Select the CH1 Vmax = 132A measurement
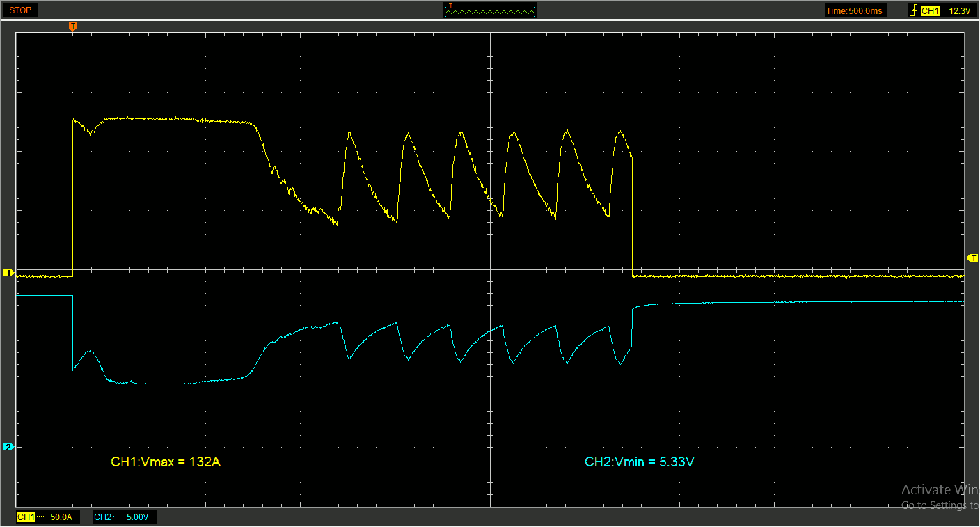The width and height of the screenshot is (980, 527). tap(166, 462)
